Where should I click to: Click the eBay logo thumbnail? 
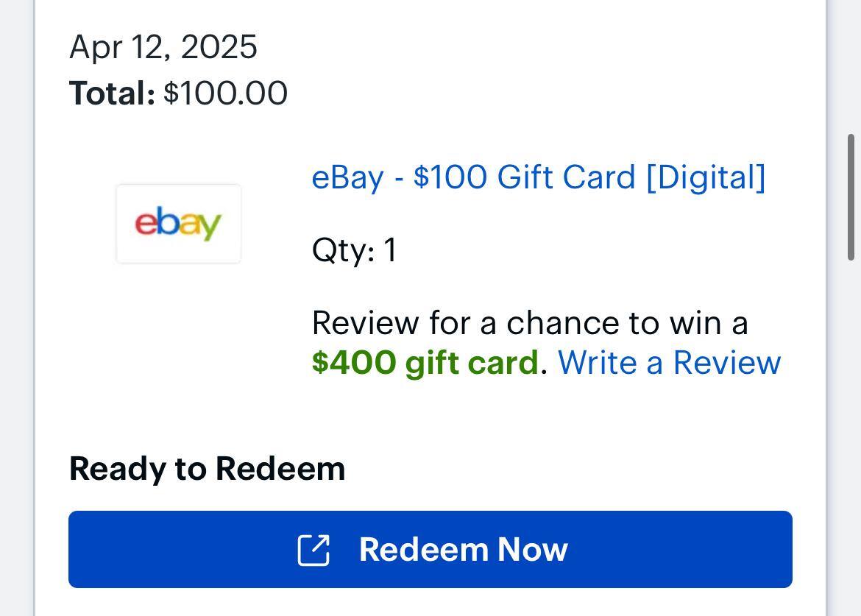pyautogui.click(x=179, y=224)
